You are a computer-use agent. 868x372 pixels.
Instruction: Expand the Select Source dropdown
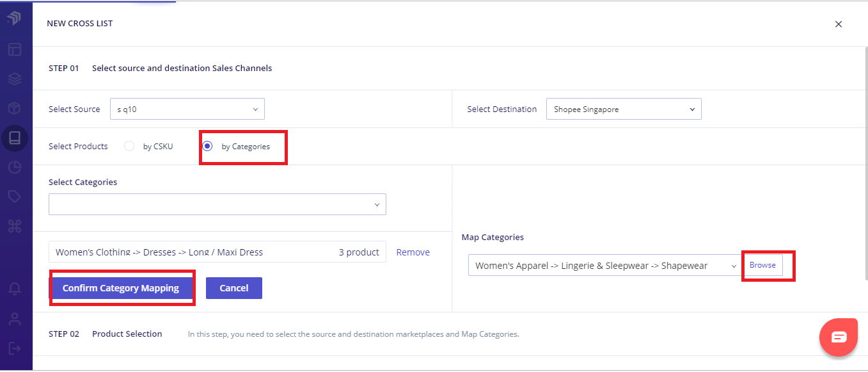(x=187, y=109)
